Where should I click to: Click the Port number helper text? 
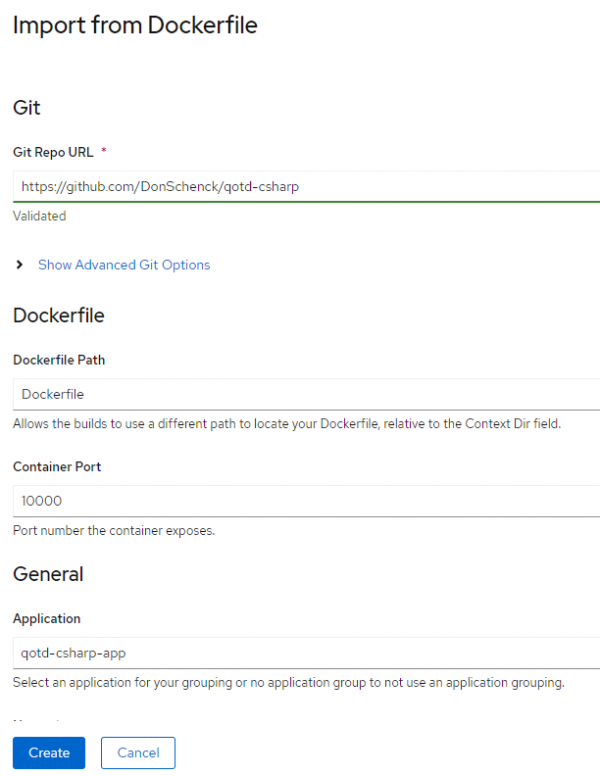[x=113, y=530]
